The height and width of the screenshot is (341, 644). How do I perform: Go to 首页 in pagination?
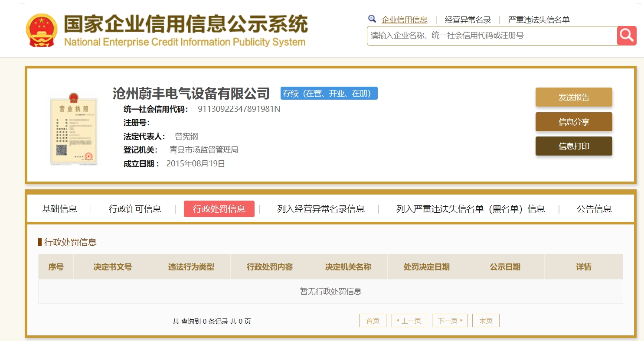pos(373,321)
